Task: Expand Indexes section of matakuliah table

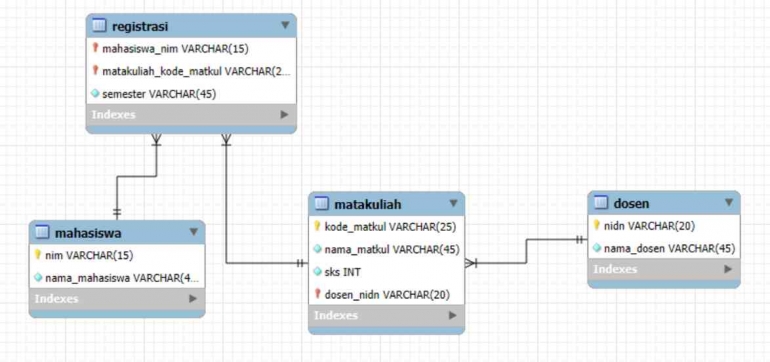Action: [x=453, y=315]
